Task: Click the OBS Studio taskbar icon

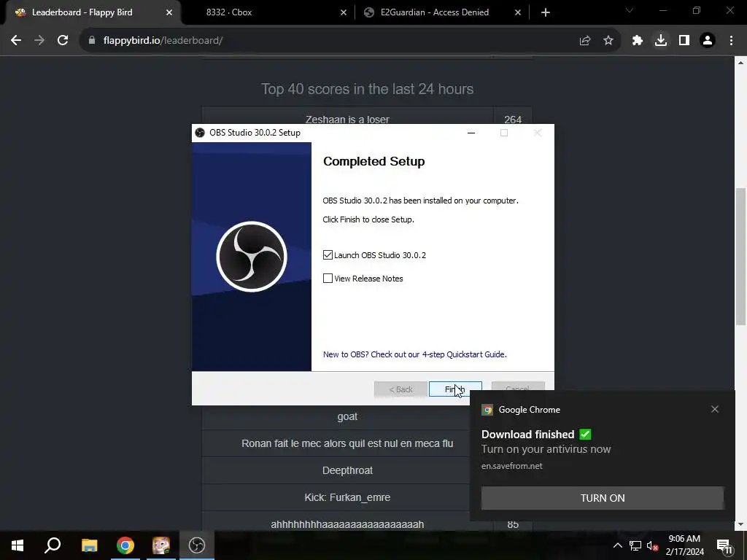Action: [x=197, y=545]
